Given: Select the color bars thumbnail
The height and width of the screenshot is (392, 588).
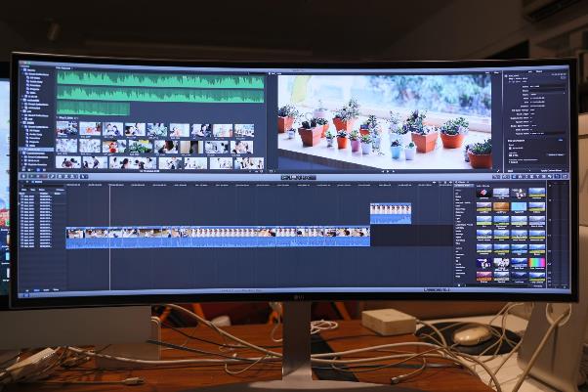Looking at the screenshot, I should point(536,263).
